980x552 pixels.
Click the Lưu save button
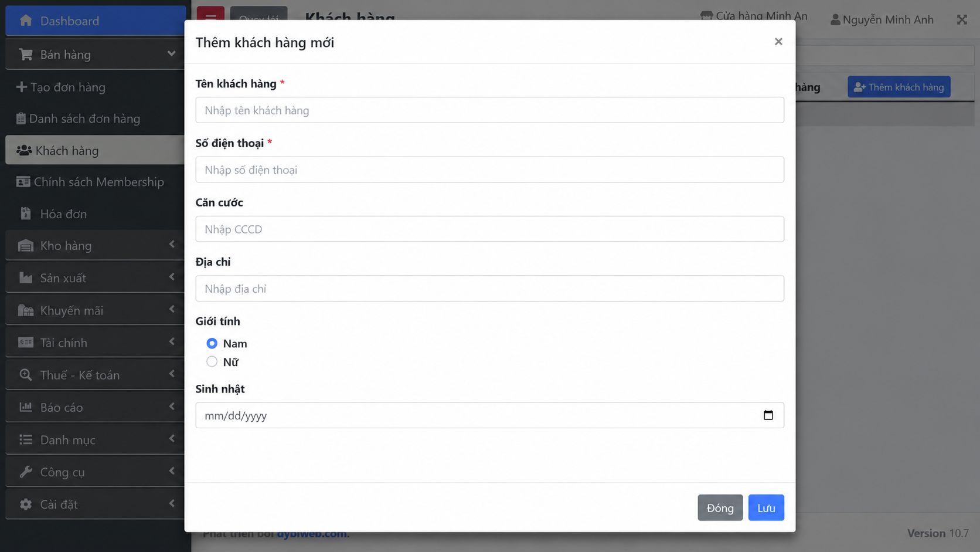766,507
